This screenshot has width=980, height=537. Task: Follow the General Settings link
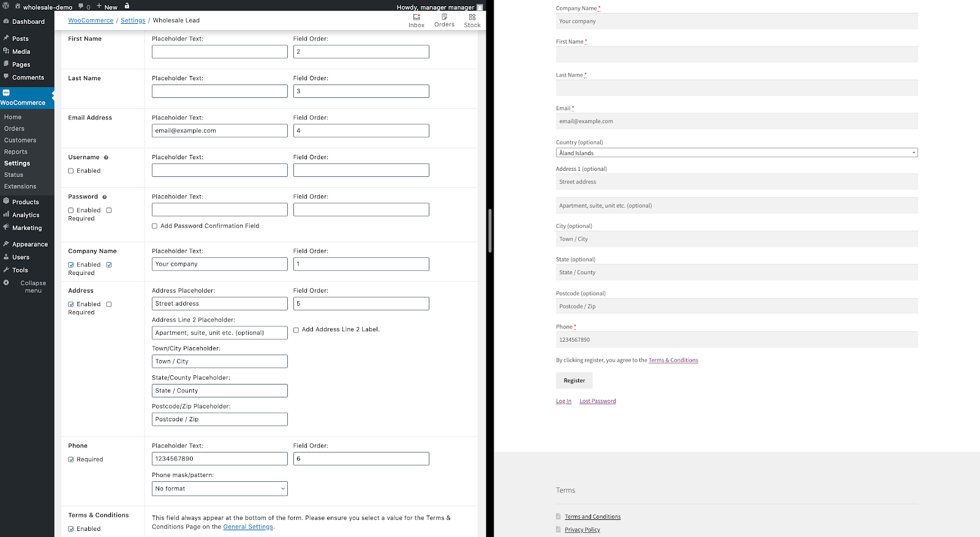[248, 527]
